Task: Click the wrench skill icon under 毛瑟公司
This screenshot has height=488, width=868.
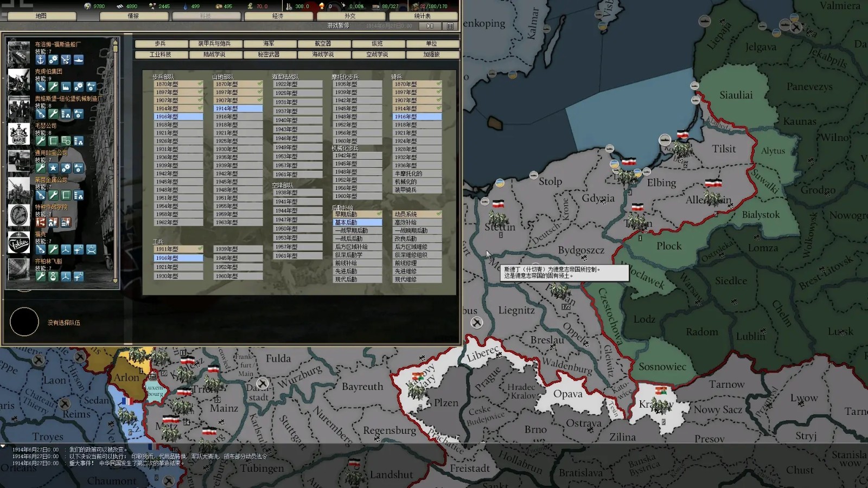Action: 41,141
